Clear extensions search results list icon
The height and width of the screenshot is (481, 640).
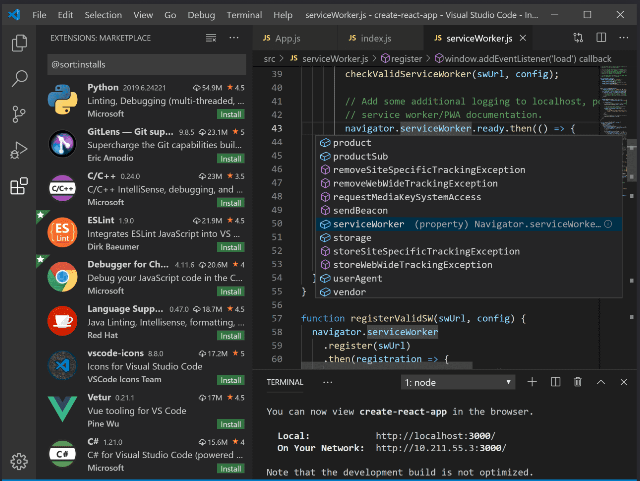coord(210,38)
